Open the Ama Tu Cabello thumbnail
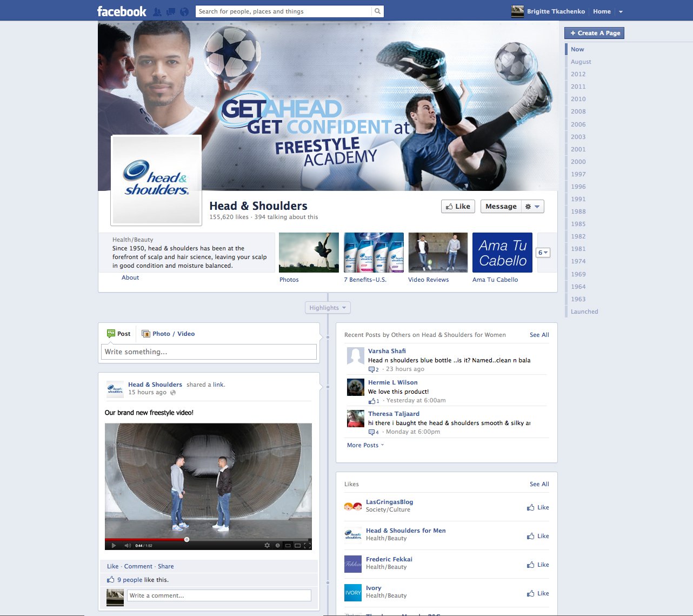 click(502, 253)
